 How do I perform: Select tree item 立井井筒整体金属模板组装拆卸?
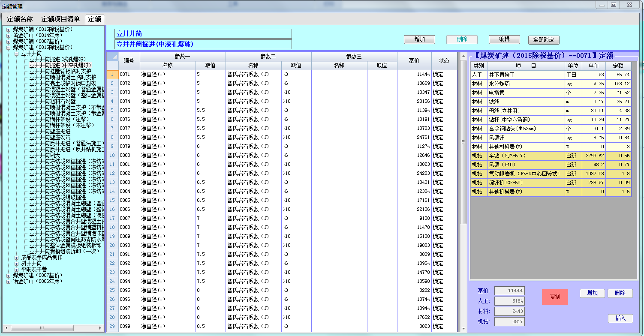65,245
